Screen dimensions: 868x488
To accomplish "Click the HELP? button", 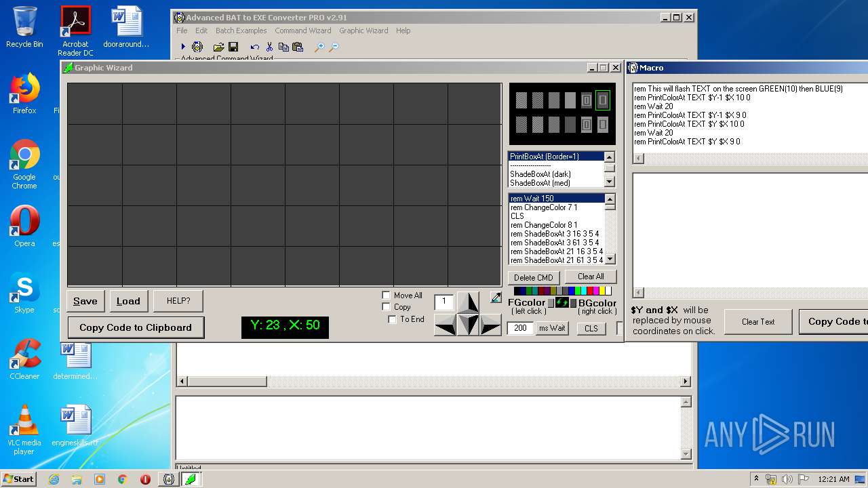I will pyautogui.click(x=178, y=301).
